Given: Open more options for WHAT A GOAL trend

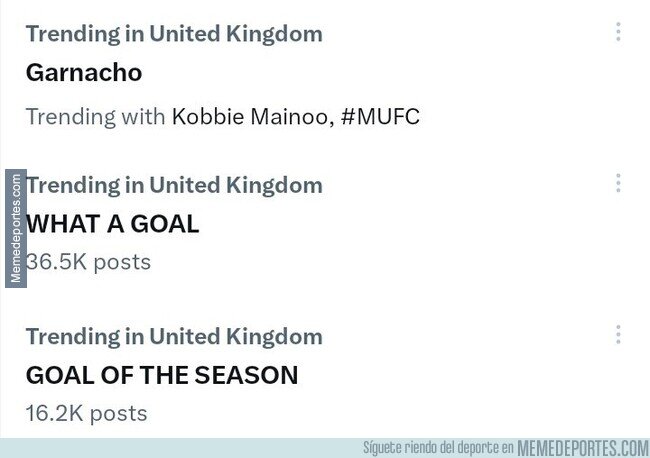Looking at the screenshot, I should pos(618,183).
